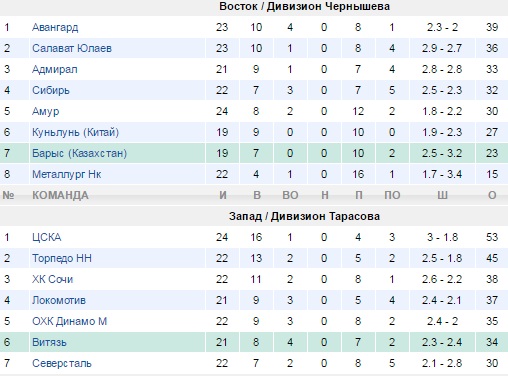
Task: Open the ОХК Динамо М page
Action: [x=69, y=321]
